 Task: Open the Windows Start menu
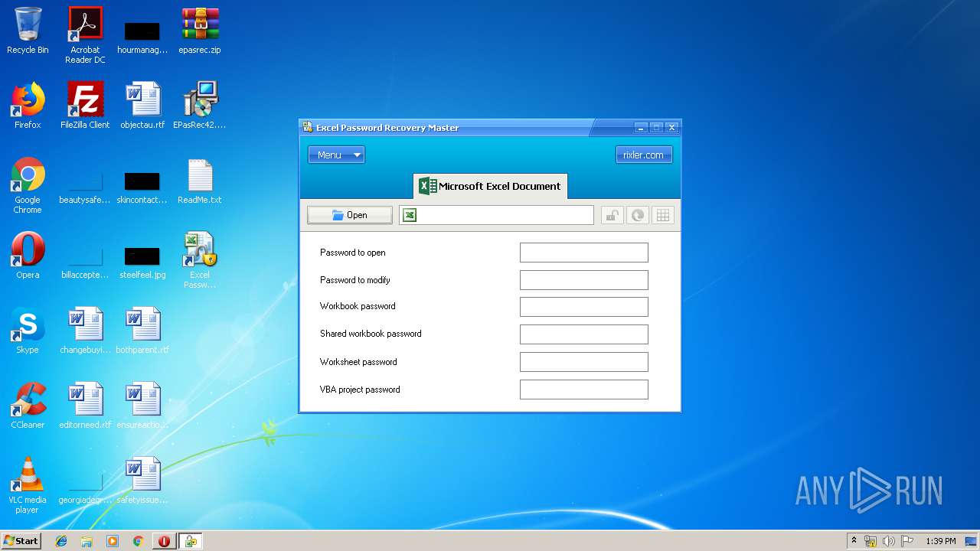21,540
